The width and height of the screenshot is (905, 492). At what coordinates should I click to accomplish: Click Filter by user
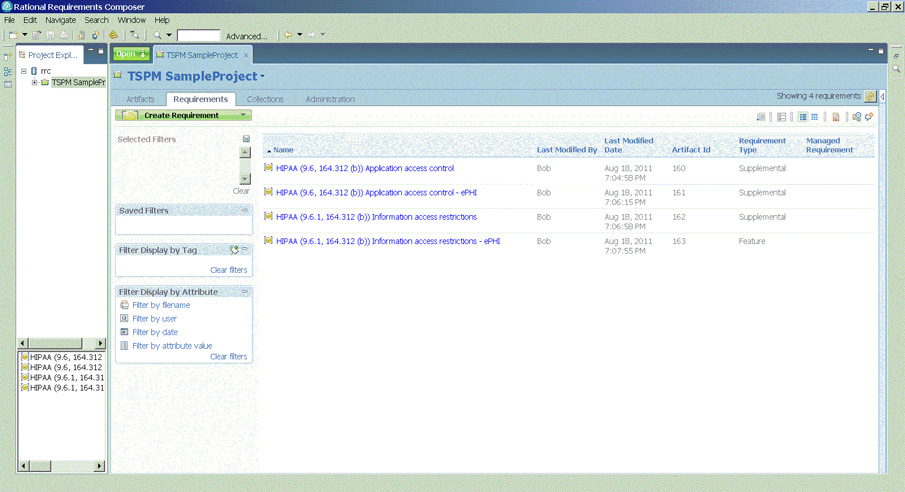coord(155,319)
